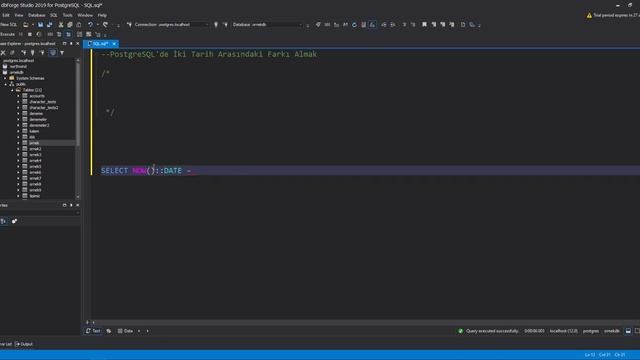The height and width of the screenshot is (360, 640).
Task: Close the Database Explorer panel
Action: point(78,44)
